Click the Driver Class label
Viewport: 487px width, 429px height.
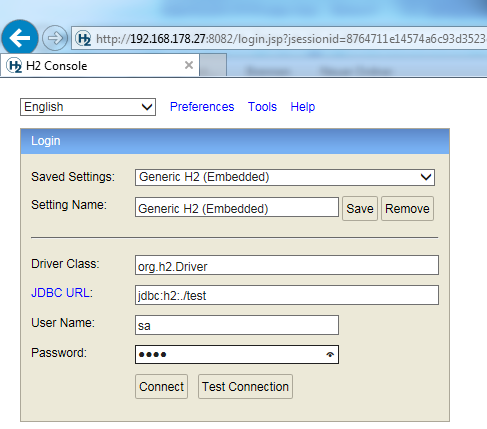coord(65,264)
